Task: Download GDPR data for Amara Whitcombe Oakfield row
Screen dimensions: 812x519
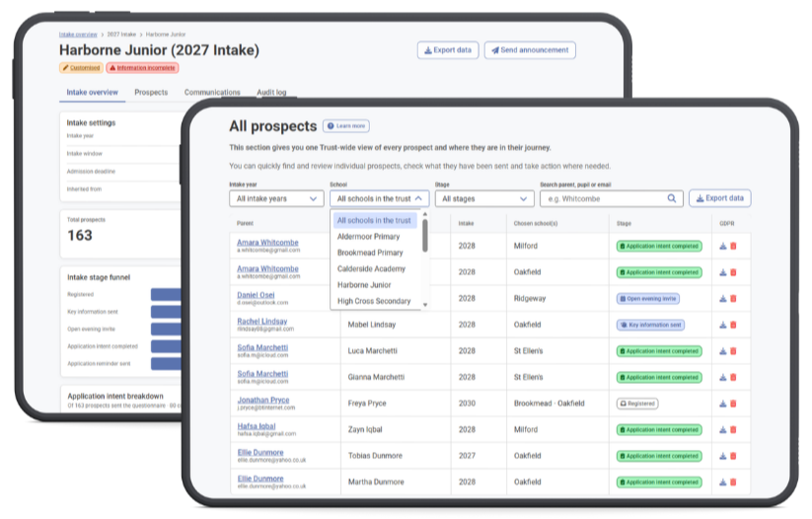Action: click(723, 272)
